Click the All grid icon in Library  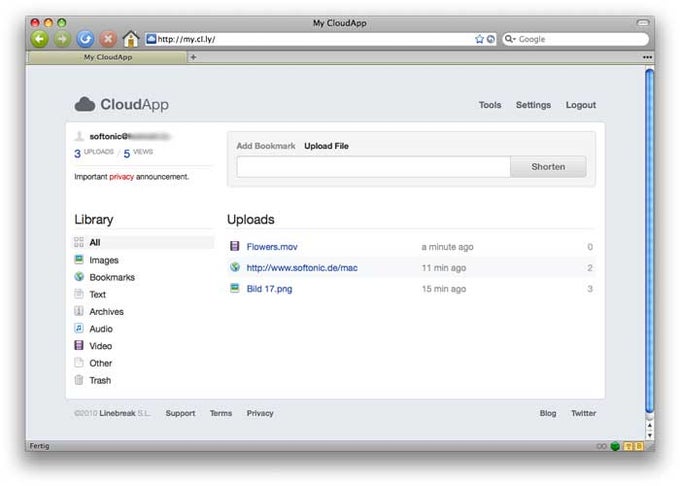[78, 242]
